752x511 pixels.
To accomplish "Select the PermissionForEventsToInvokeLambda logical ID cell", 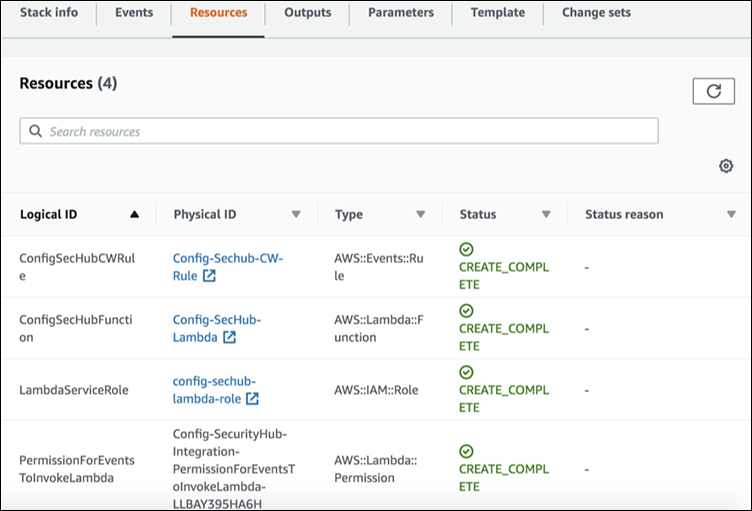I will pos(77,469).
